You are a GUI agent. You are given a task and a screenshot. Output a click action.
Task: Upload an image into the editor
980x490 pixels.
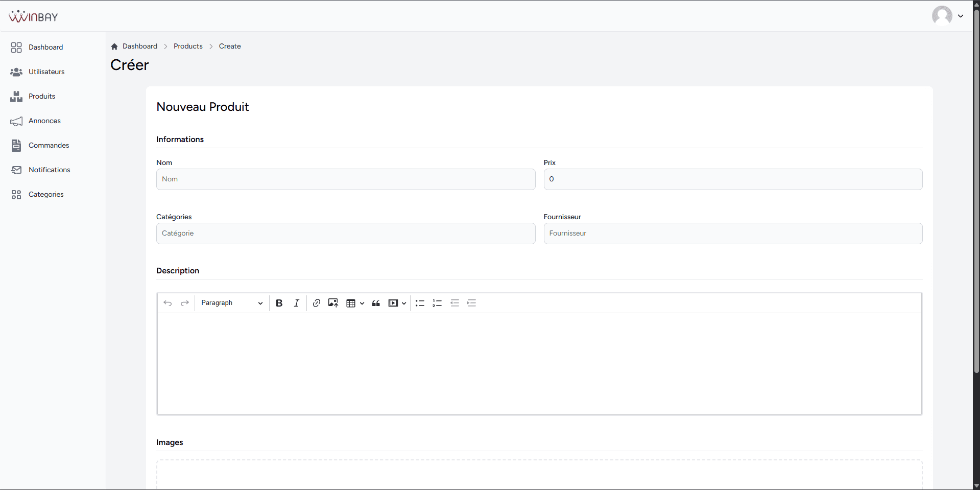click(333, 303)
